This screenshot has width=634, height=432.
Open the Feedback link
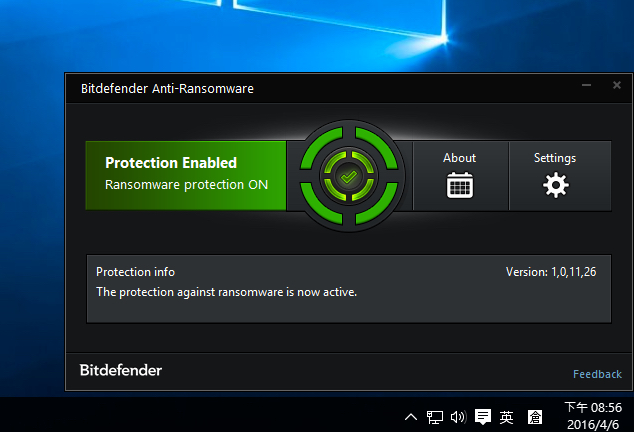[x=597, y=374]
